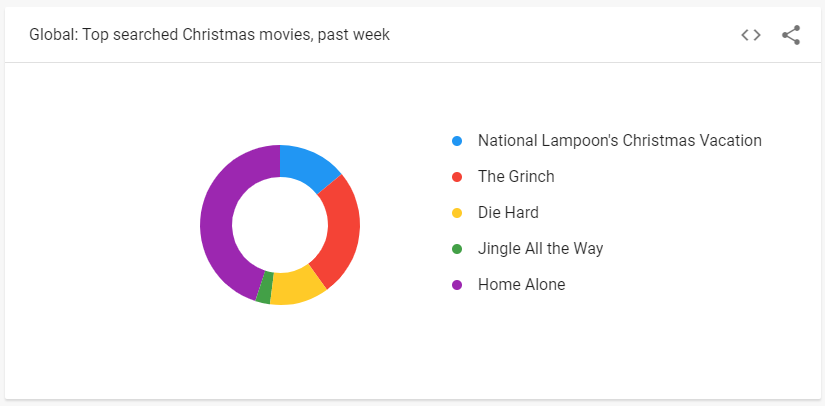Screen dimensions: 825x406
Task: Click the share icon
Action: click(x=791, y=35)
